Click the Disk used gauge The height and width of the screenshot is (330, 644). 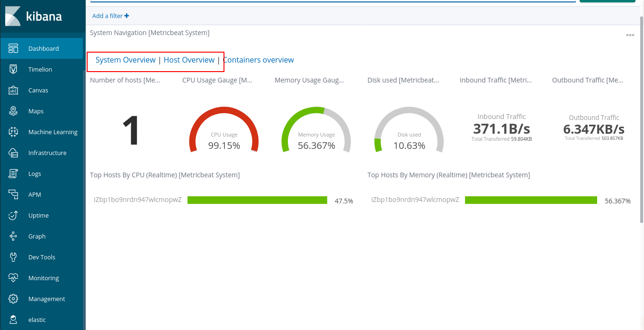pyautogui.click(x=409, y=129)
